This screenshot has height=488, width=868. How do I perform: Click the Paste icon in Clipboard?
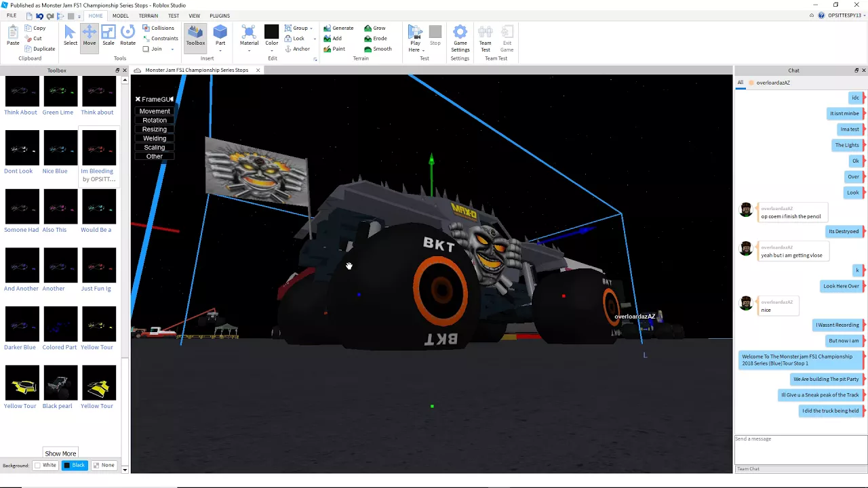[13, 33]
